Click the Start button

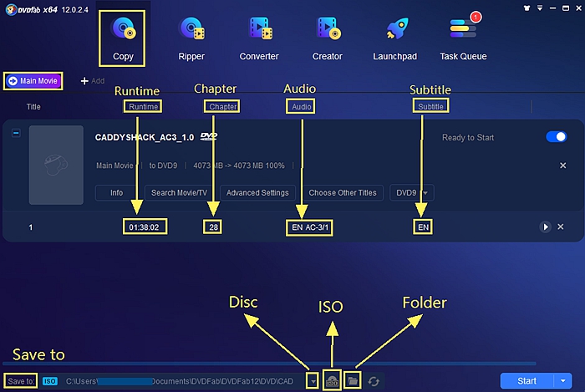point(526,381)
